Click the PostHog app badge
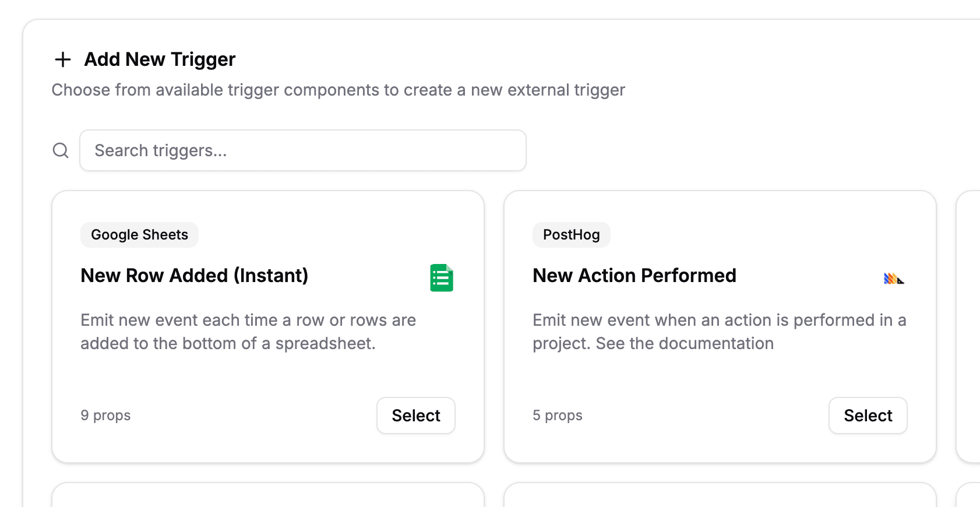980x507 pixels. click(571, 235)
